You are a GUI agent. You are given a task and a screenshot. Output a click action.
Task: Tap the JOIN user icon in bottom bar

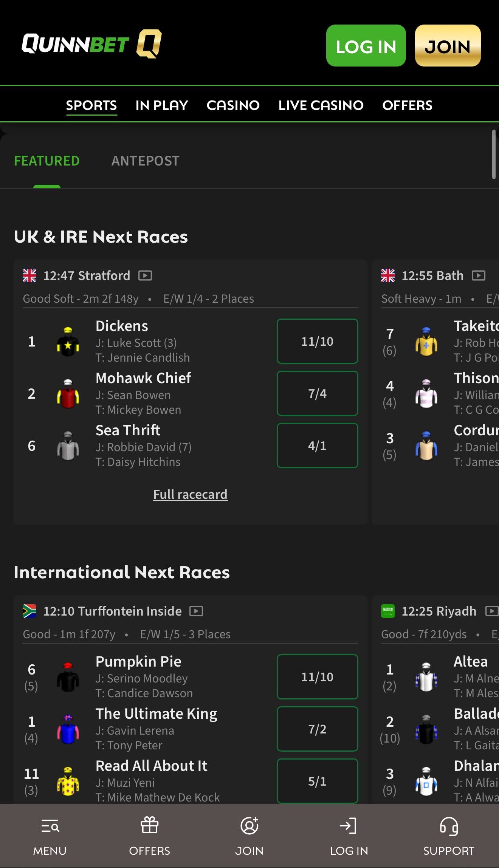tap(249, 825)
